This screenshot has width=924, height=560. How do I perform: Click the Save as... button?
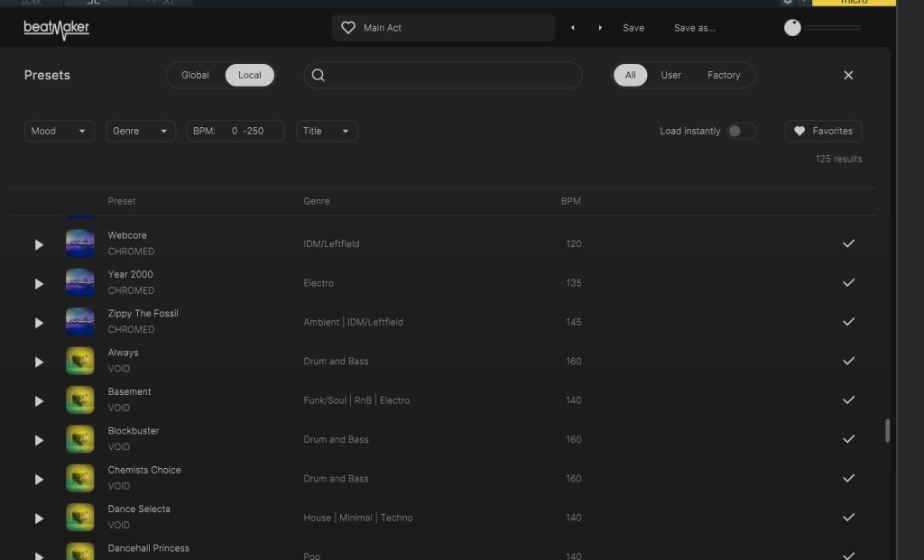pyautogui.click(x=694, y=28)
